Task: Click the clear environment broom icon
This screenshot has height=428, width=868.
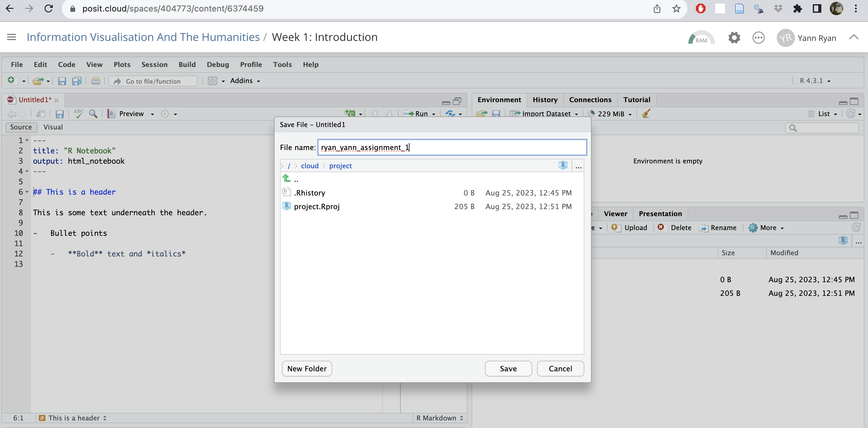Action: (x=646, y=114)
